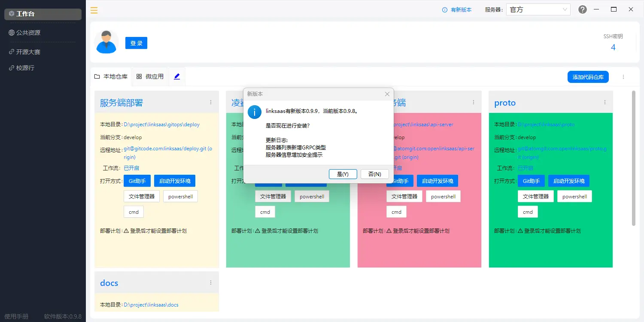Open options menu of the pink card

click(474, 102)
